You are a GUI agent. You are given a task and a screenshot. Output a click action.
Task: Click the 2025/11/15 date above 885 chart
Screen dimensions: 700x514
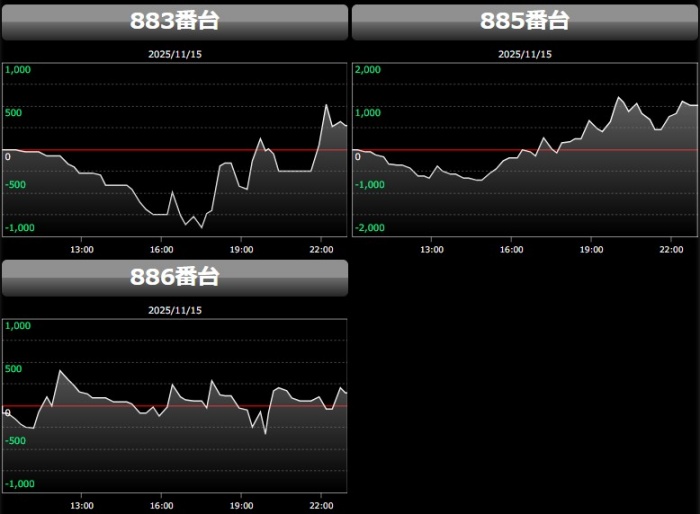(524, 54)
